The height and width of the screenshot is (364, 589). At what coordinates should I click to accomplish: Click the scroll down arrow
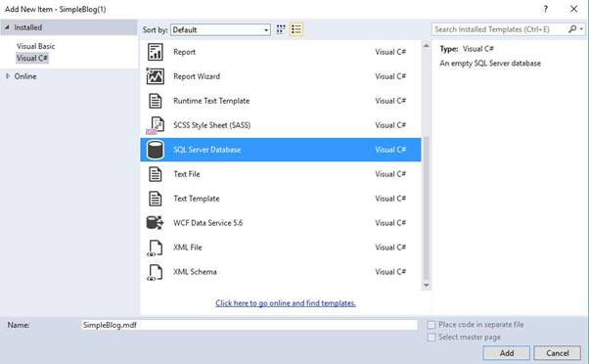[426, 285]
